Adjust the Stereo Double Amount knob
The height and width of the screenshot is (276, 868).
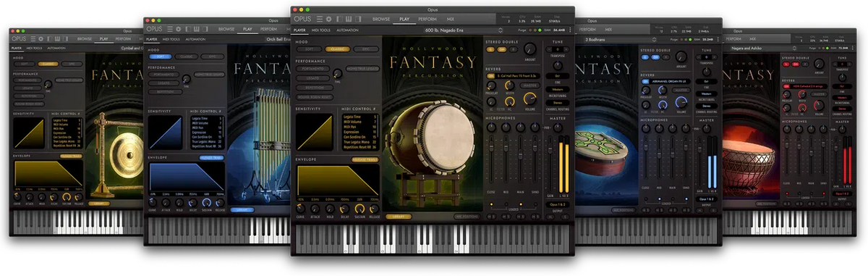click(530, 49)
